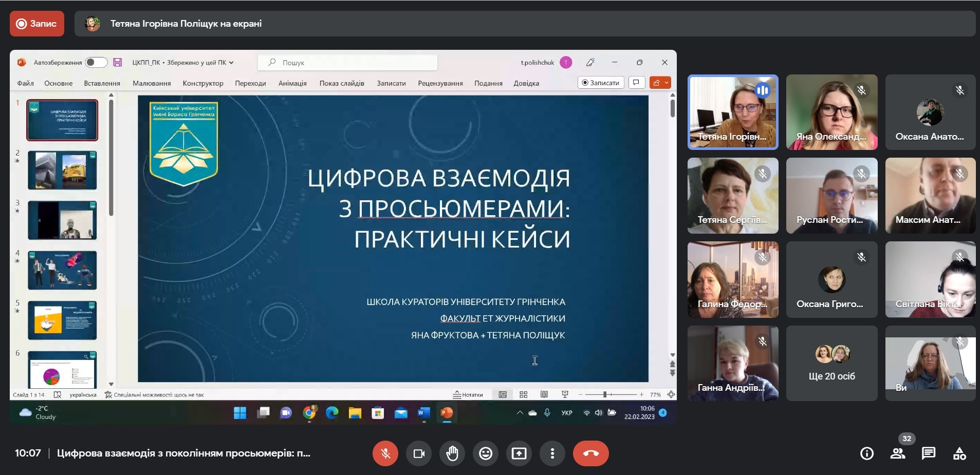Switch to the Показ слайдів tab
The image size is (980, 475).
342,83
